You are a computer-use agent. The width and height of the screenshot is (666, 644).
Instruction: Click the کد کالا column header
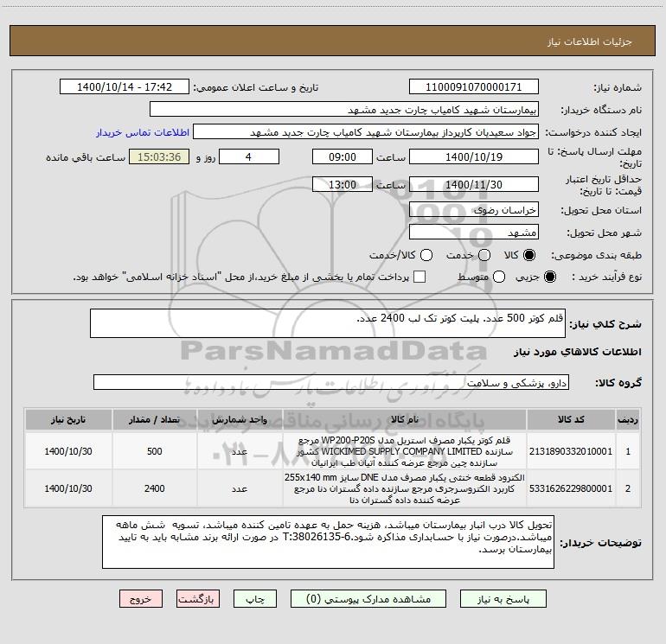pyautogui.click(x=571, y=419)
